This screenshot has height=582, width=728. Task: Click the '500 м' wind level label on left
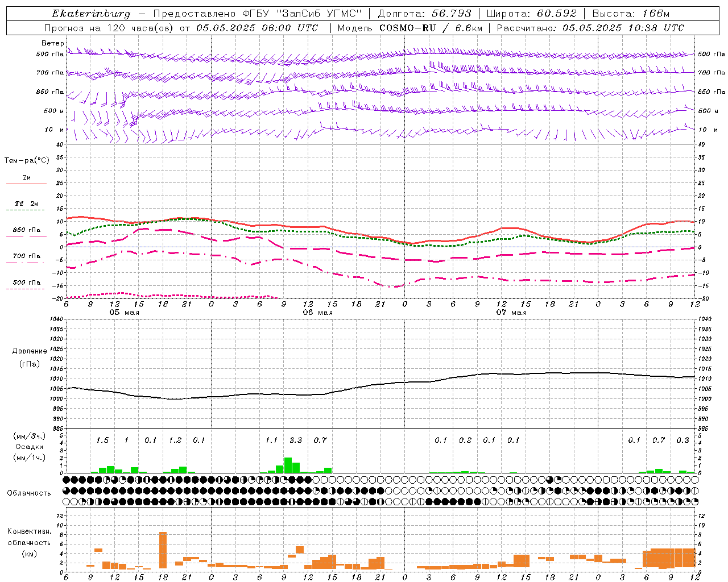coord(55,111)
